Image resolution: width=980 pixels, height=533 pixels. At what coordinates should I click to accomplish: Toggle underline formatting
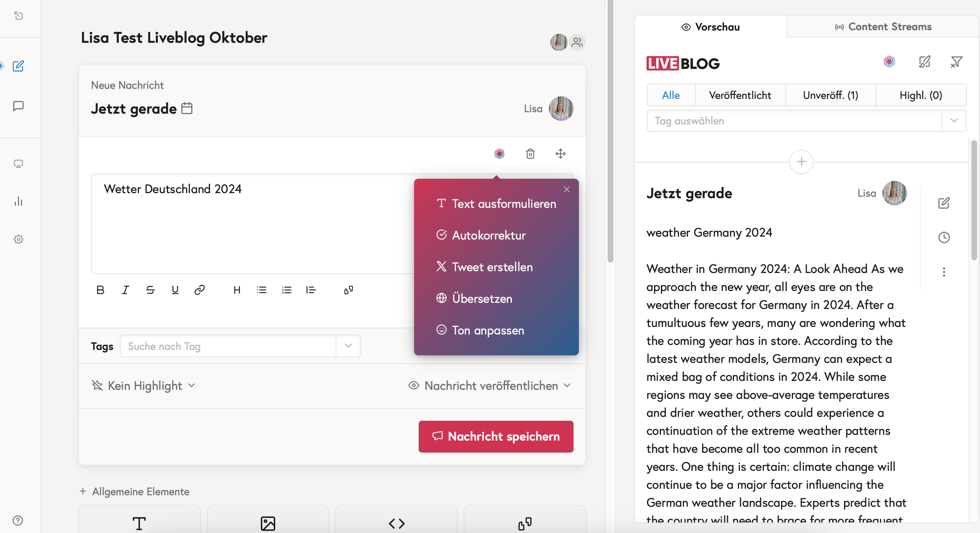(x=175, y=290)
